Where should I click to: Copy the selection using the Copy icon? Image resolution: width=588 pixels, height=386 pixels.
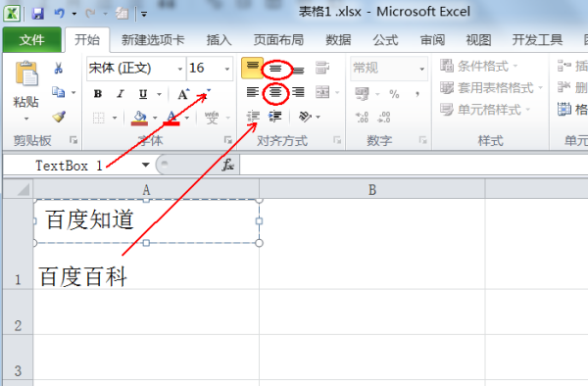[x=58, y=92]
